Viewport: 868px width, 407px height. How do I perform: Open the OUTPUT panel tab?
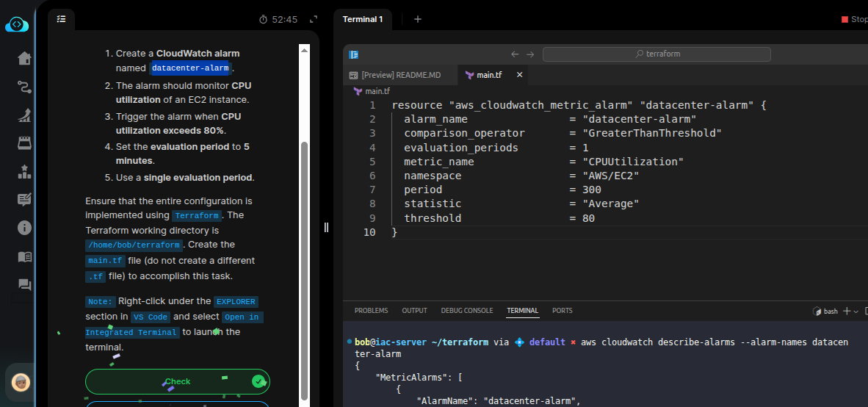tap(415, 311)
